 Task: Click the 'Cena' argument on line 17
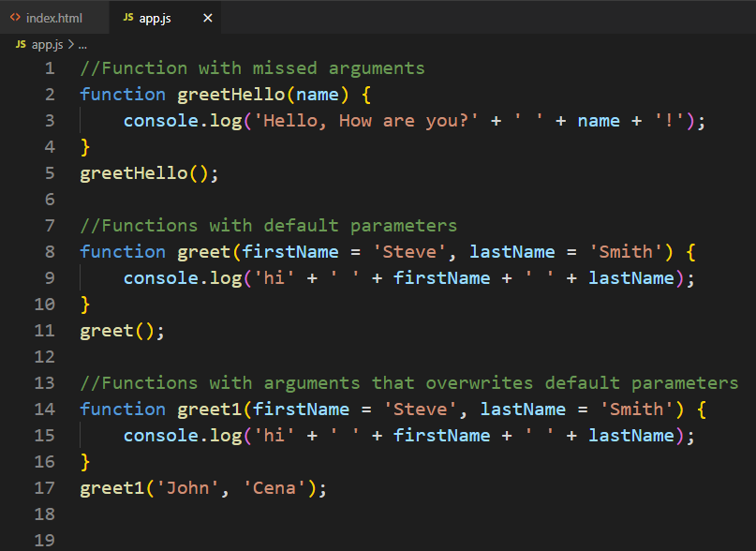point(274,488)
